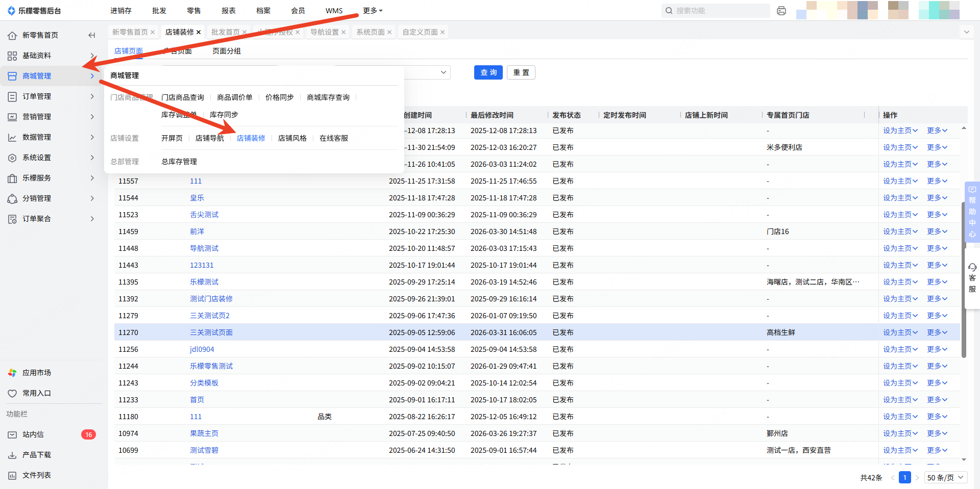Open the 客服 headset widget
980x489 pixels.
point(972,278)
